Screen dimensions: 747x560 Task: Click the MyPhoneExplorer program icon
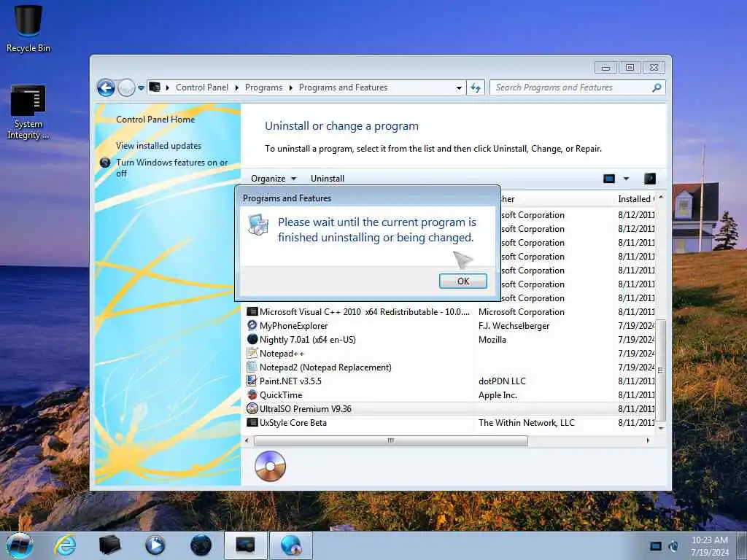(x=252, y=326)
